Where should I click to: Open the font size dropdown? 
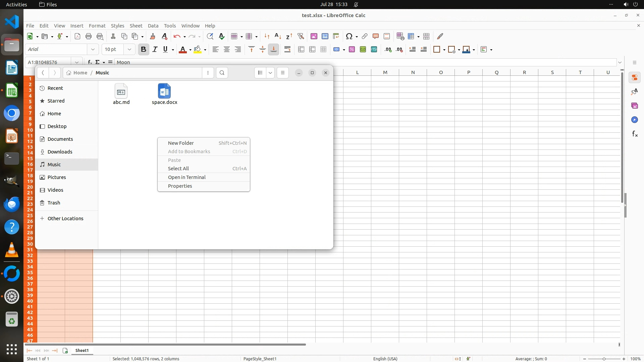point(129,49)
